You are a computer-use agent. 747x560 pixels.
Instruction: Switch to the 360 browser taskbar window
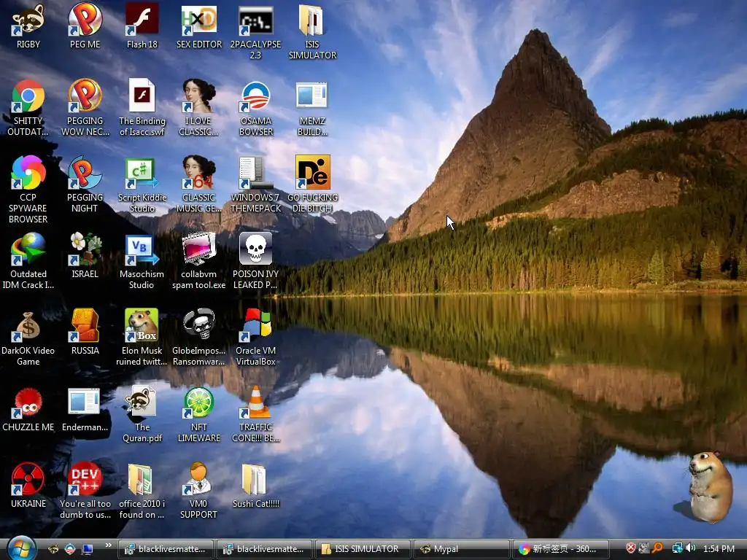(561, 549)
